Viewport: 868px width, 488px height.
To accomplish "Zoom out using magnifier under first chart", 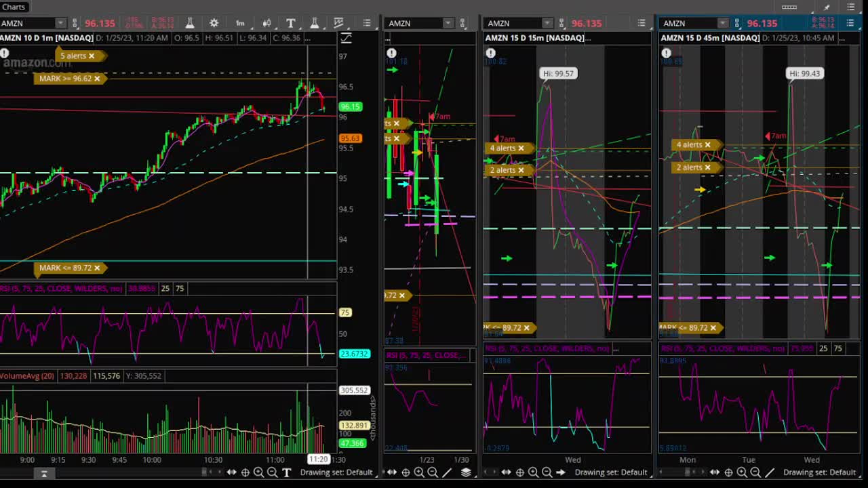I will click(272, 472).
